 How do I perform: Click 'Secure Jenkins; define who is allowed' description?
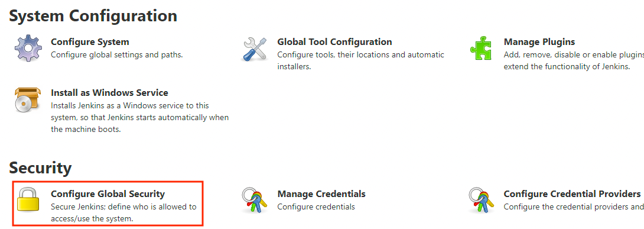pos(123,207)
